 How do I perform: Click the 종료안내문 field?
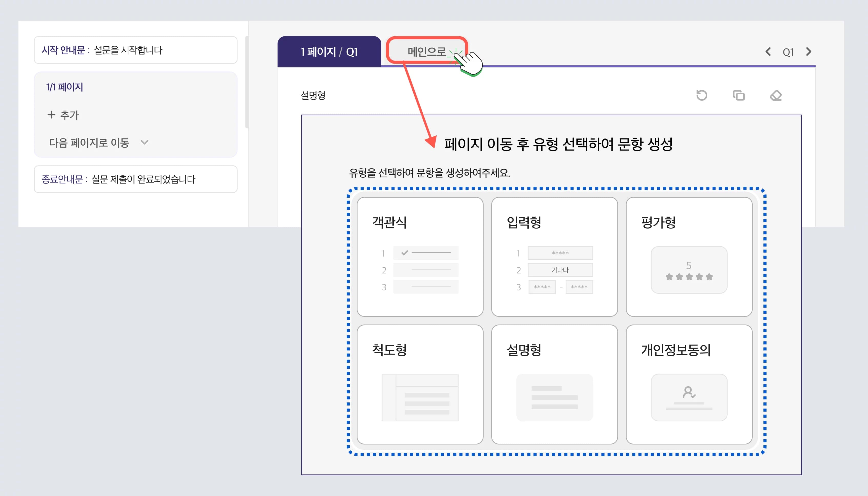136,179
